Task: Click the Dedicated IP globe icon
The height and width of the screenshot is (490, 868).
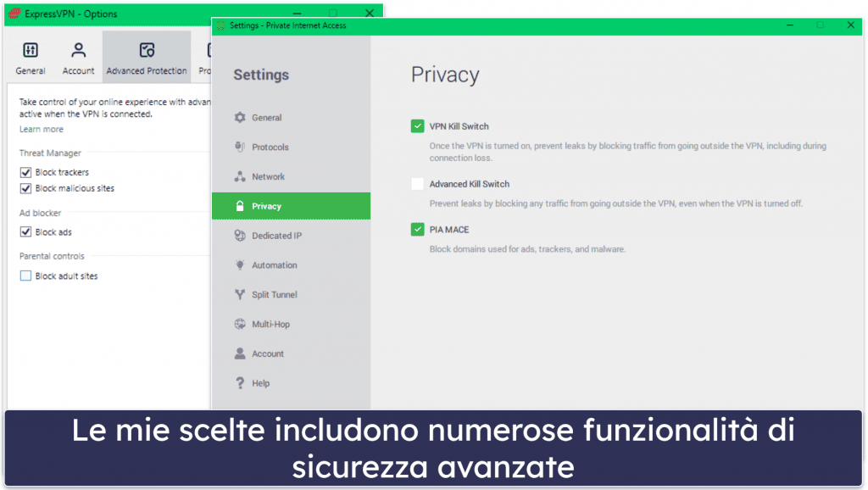Action: (x=240, y=236)
